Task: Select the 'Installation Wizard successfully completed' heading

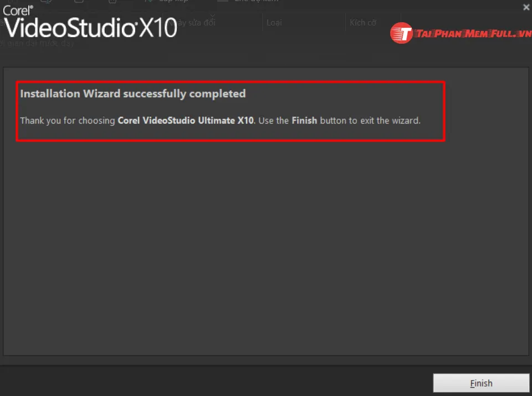Action: pos(133,94)
